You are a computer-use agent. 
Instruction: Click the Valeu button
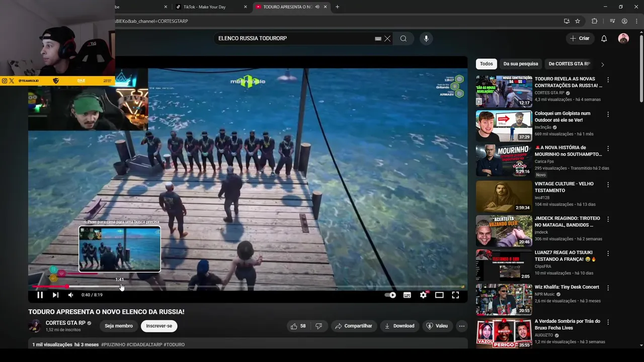[437, 326]
